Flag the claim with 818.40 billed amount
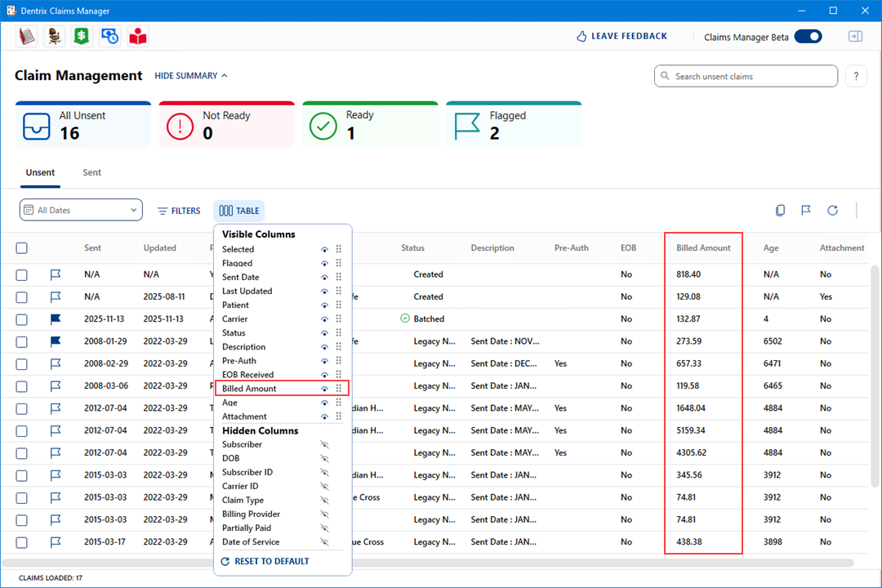The height and width of the screenshot is (588, 882). [x=56, y=274]
